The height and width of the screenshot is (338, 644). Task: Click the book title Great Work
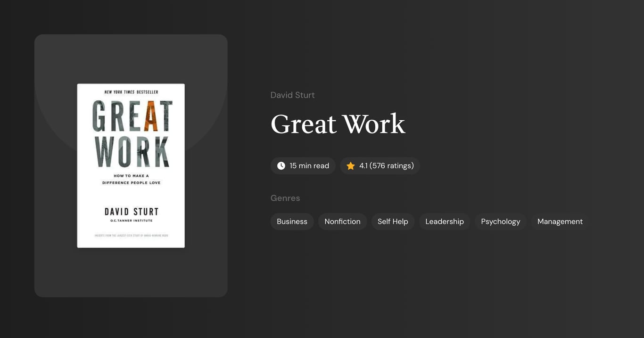(x=338, y=124)
